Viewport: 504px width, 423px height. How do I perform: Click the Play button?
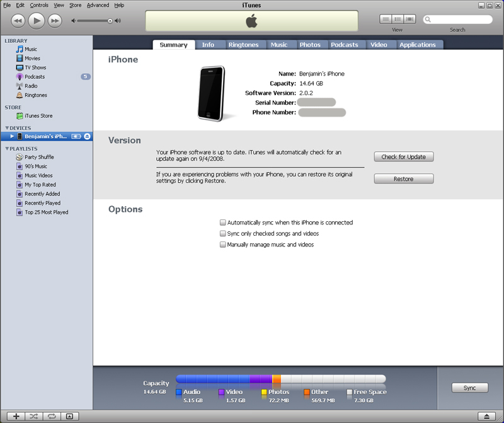pyautogui.click(x=37, y=21)
